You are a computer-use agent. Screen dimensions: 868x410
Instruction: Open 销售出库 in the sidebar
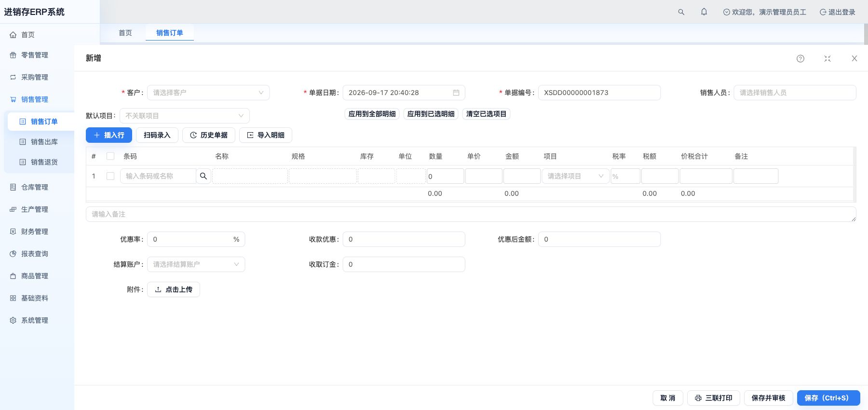tap(44, 142)
